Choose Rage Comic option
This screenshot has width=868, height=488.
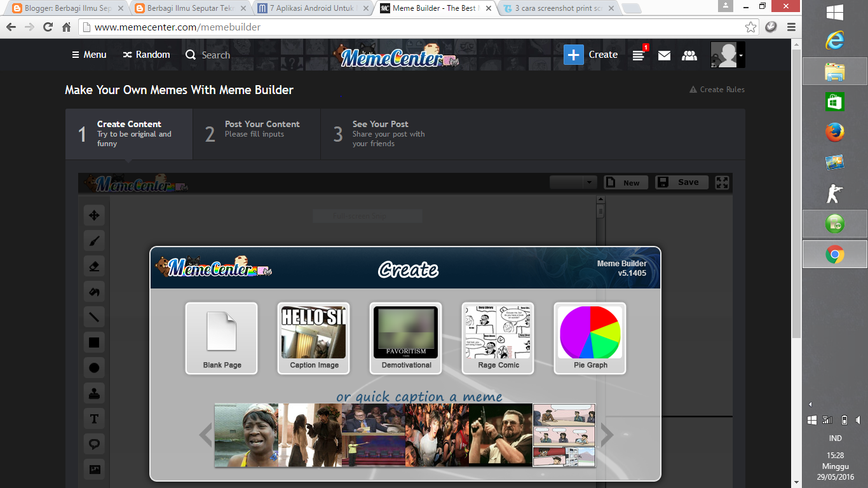(498, 338)
